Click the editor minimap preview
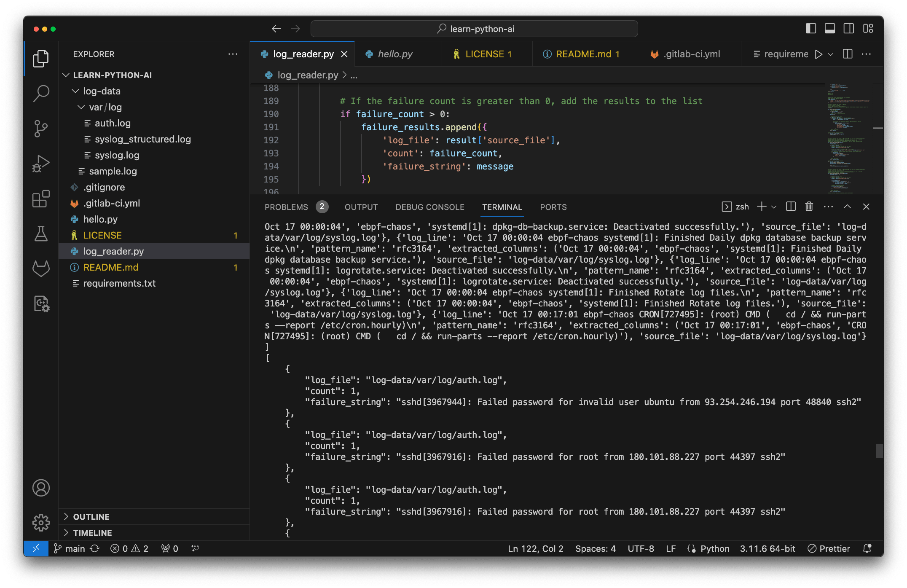The height and width of the screenshot is (588, 907). 848,138
